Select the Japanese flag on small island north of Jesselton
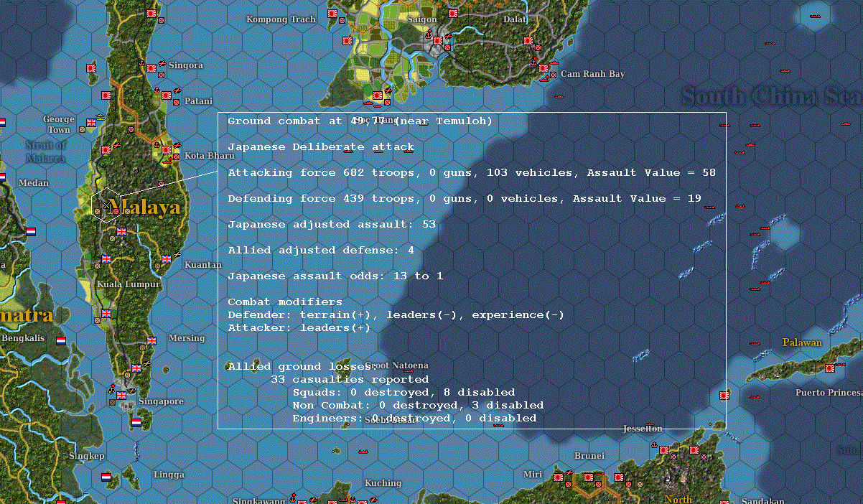863x504 pixels. 724,395
